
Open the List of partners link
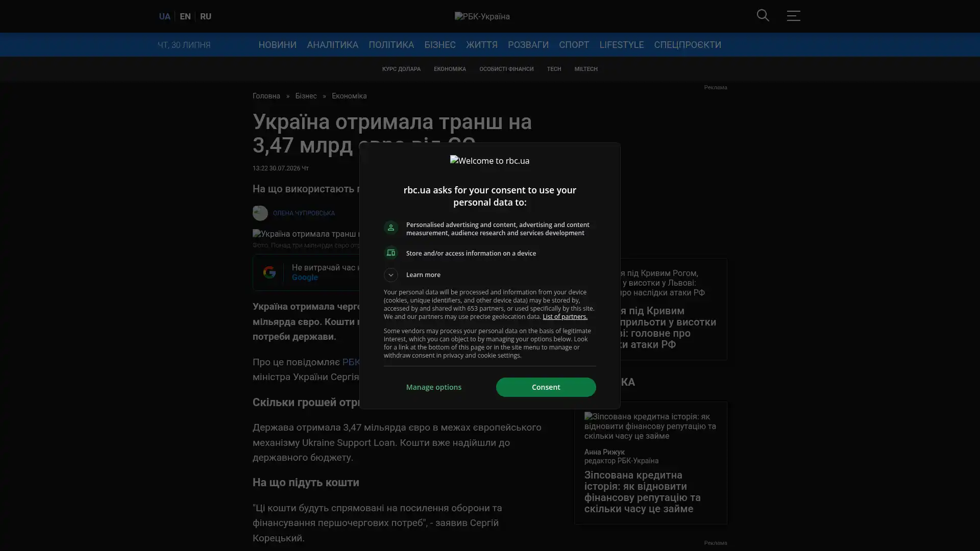(565, 317)
